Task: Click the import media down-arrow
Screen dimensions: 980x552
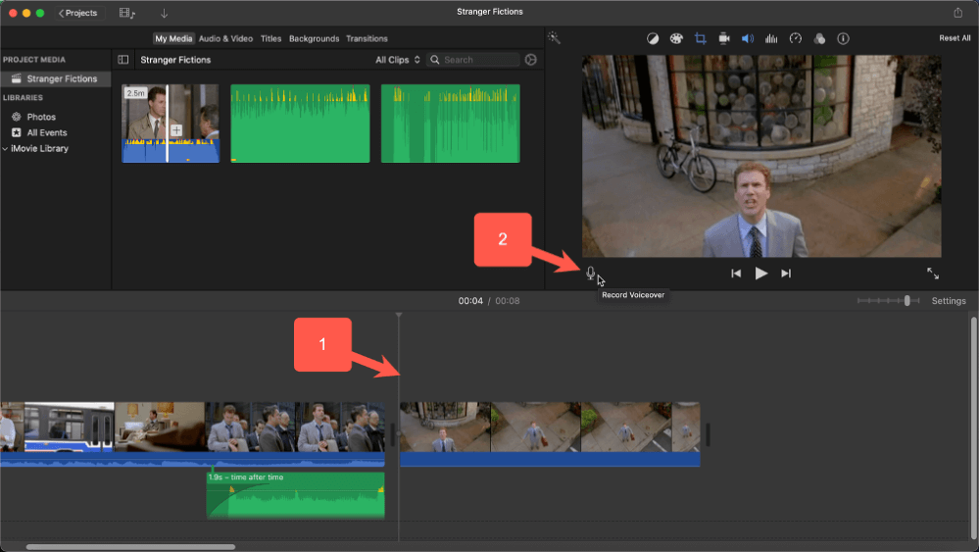Action: click(x=164, y=13)
